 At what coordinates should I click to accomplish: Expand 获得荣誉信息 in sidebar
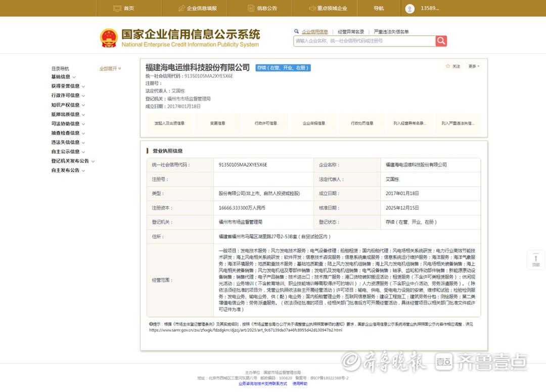68,86
